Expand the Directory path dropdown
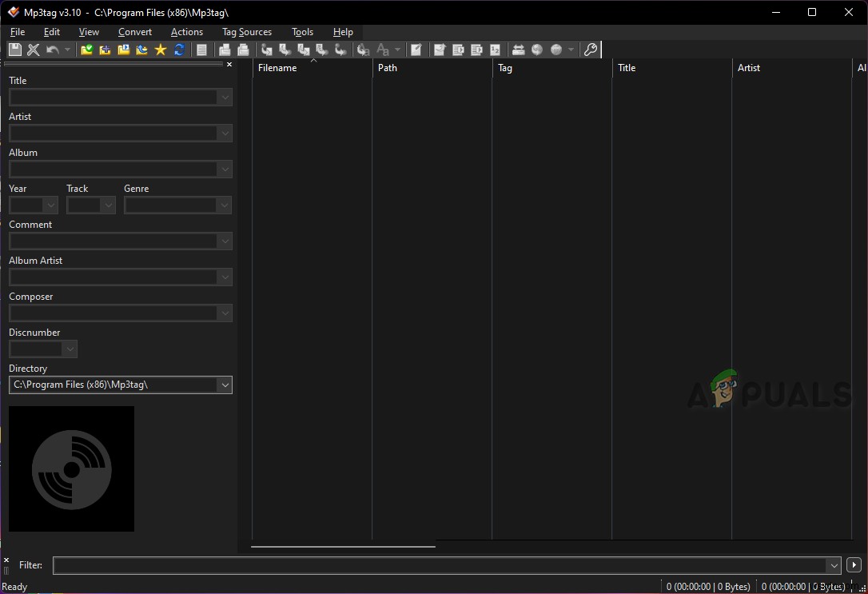Viewport: 868px width, 594px height. click(x=225, y=385)
